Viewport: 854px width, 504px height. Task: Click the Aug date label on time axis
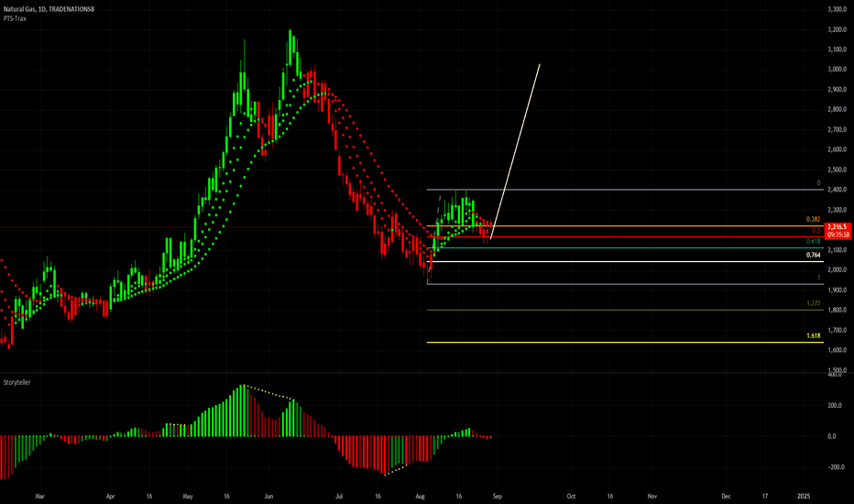coord(420,497)
